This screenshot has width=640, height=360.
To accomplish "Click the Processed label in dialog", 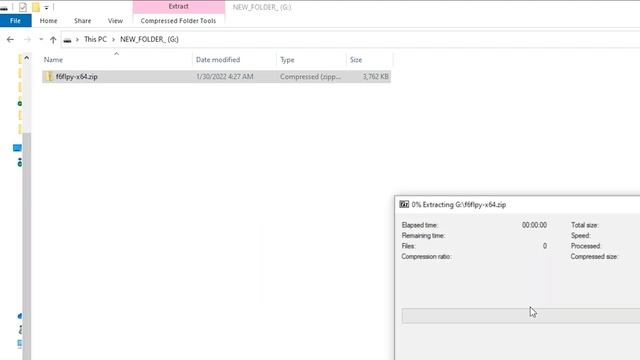I will [586, 246].
